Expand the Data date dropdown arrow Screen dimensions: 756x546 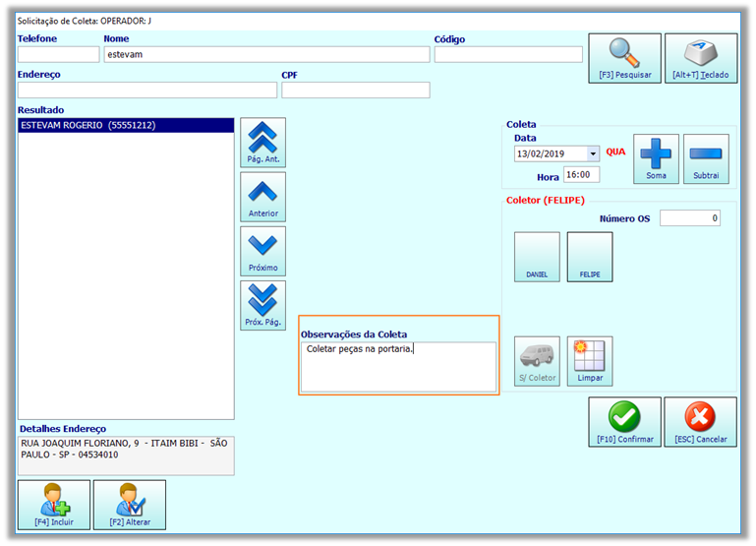(593, 153)
